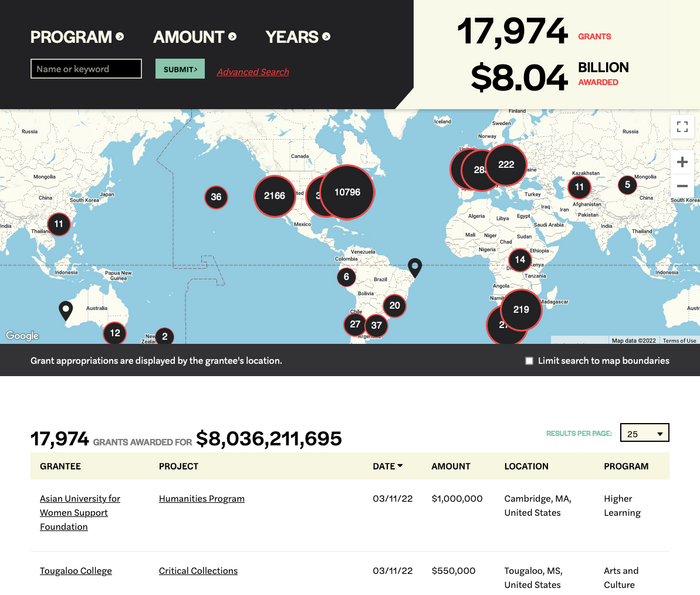
Task: Click the SUBMIT button
Action: [x=180, y=69]
